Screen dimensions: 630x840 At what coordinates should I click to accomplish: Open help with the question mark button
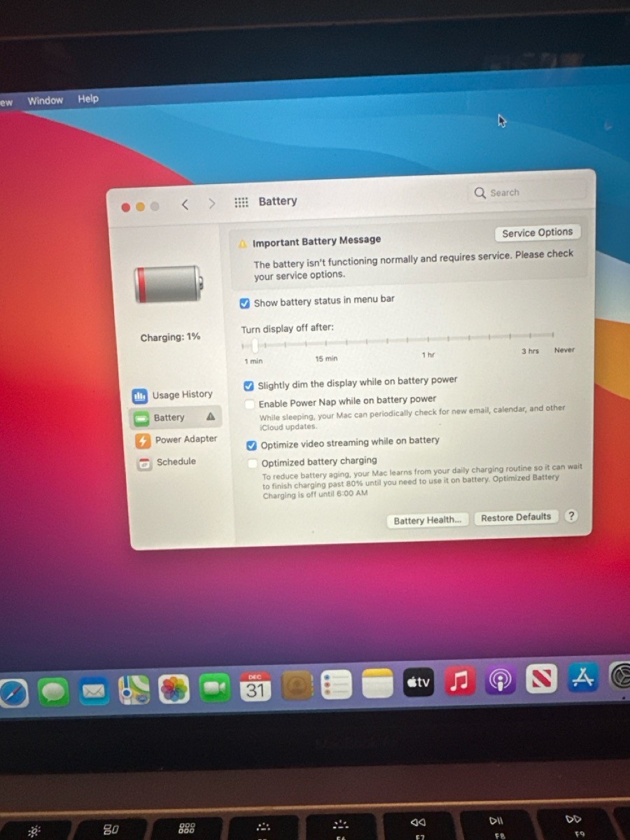tap(571, 516)
